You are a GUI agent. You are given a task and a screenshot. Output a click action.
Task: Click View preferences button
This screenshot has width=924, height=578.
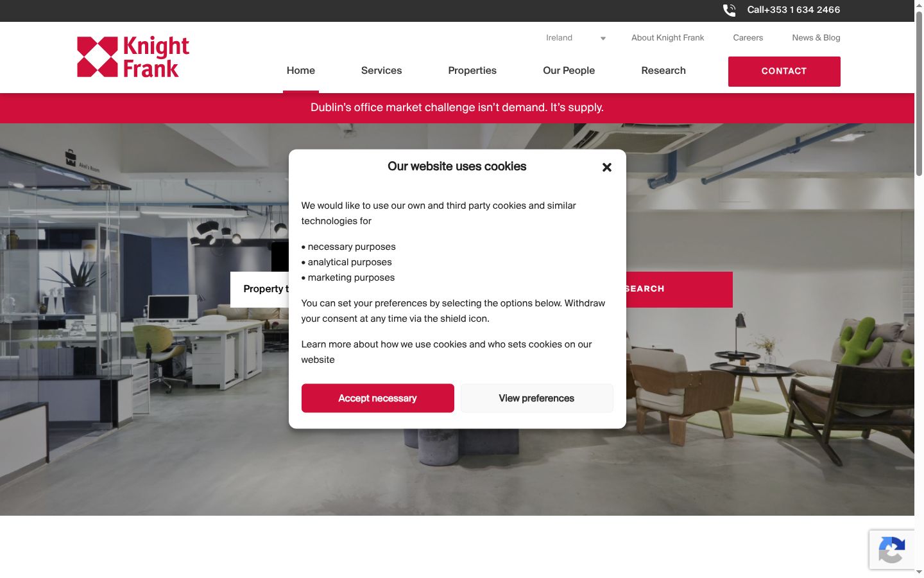tap(537, 398)
